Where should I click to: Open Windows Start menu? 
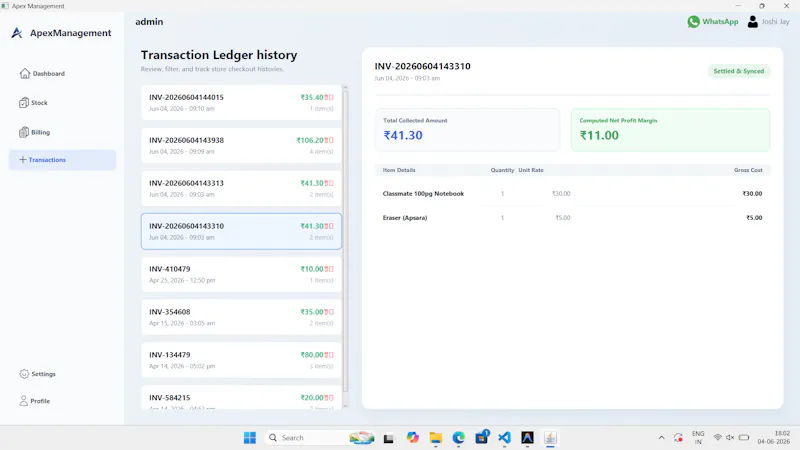click(x=249, y=438)
